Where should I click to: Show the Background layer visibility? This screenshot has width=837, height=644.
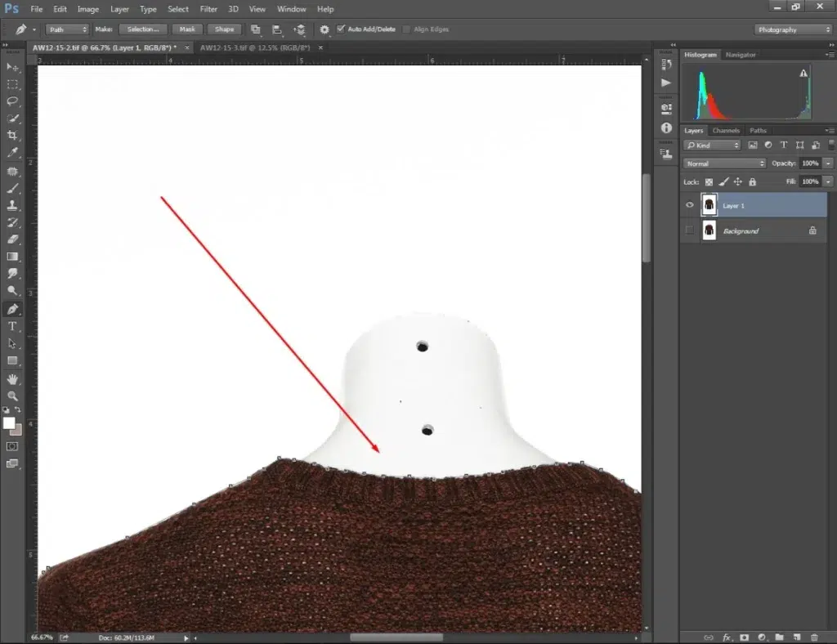[690, 230]
